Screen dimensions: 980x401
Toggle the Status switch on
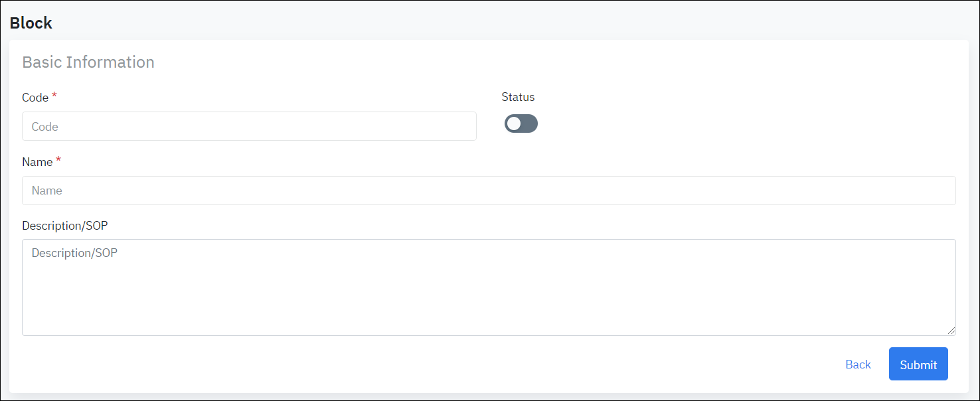point(521,123)
